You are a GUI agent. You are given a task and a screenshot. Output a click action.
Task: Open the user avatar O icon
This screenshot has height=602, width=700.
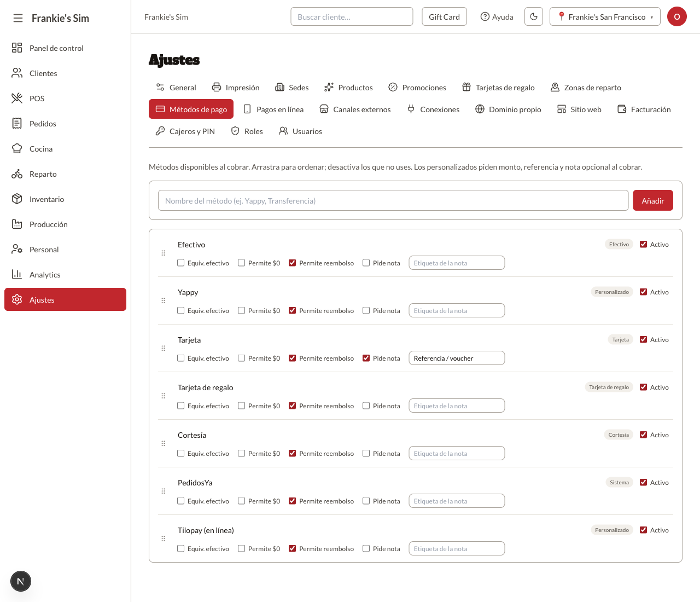pyautogui.click(x=677, y=16)
